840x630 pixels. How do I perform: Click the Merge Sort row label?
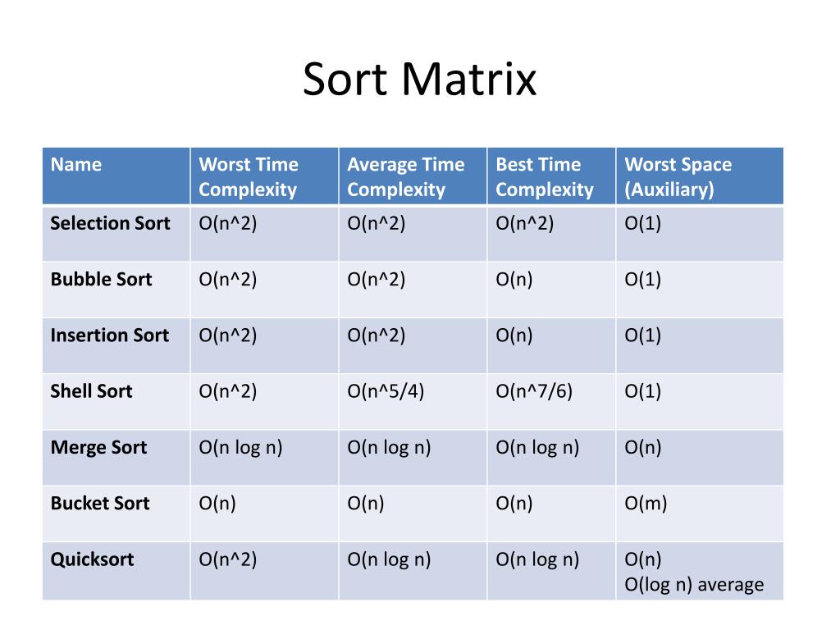coord(98,447)
